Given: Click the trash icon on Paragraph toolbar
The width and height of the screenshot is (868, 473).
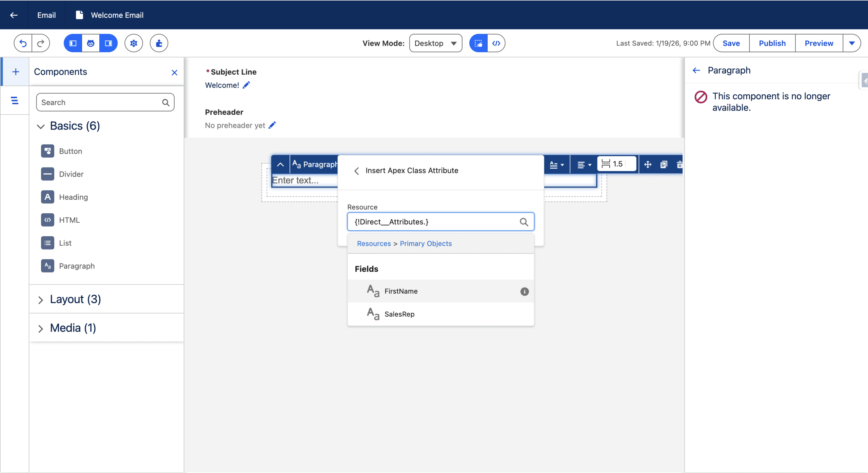Looking at the screenshot, I should pyautogui.click(x=679, y=164).
